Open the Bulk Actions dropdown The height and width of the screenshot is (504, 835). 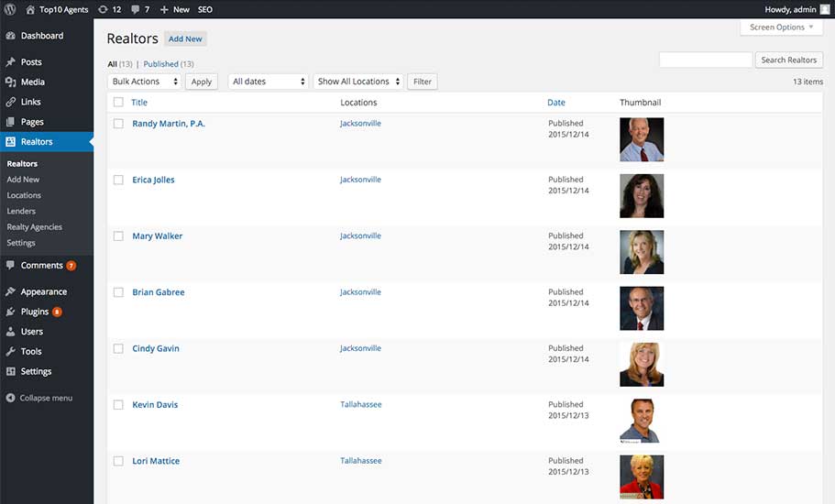(x=144, y=82)
